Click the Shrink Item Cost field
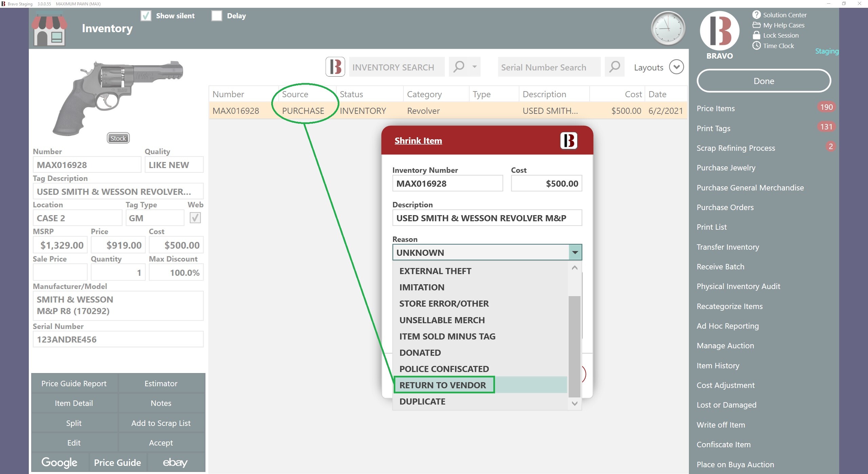 pos(546,183)
